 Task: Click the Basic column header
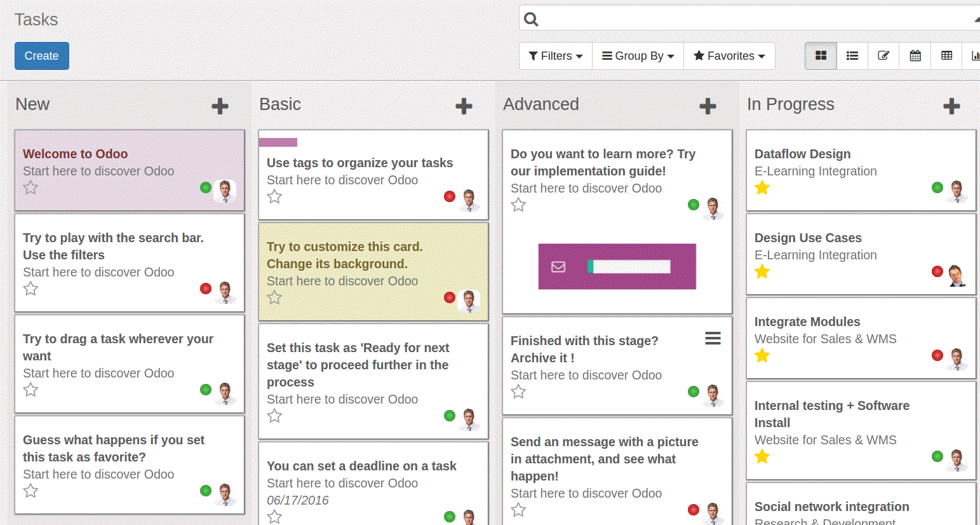coord(280,104)
